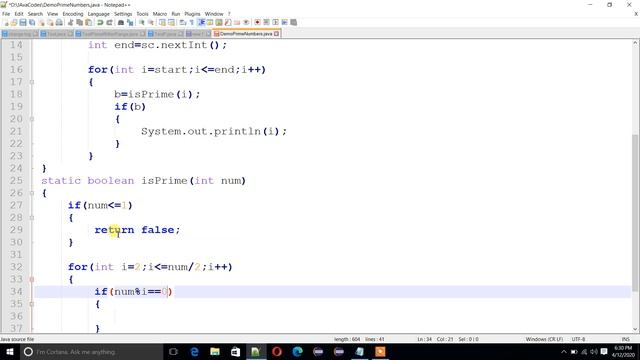This screenshot has height=360, width=640.
Task: Open the Encoding menu
Action: coord(73,14)
